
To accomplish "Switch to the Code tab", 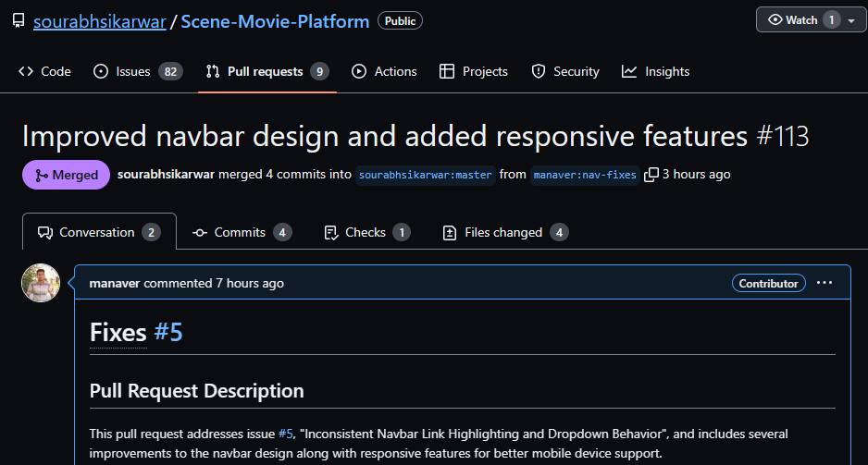I will click(x=44, y=71).
